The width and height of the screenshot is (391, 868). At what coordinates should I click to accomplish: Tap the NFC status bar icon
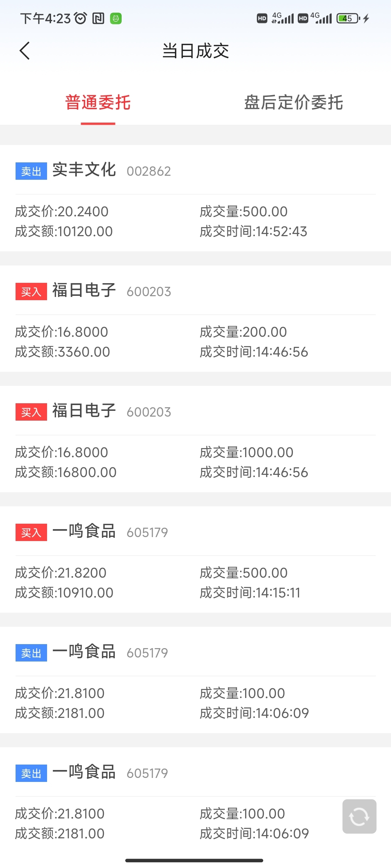(98, 18)
